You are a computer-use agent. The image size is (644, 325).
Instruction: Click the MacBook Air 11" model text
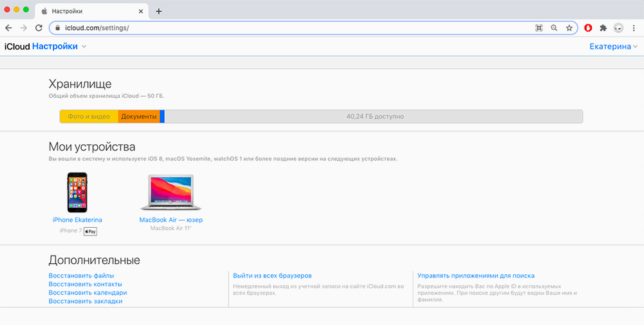click(171, 228)
